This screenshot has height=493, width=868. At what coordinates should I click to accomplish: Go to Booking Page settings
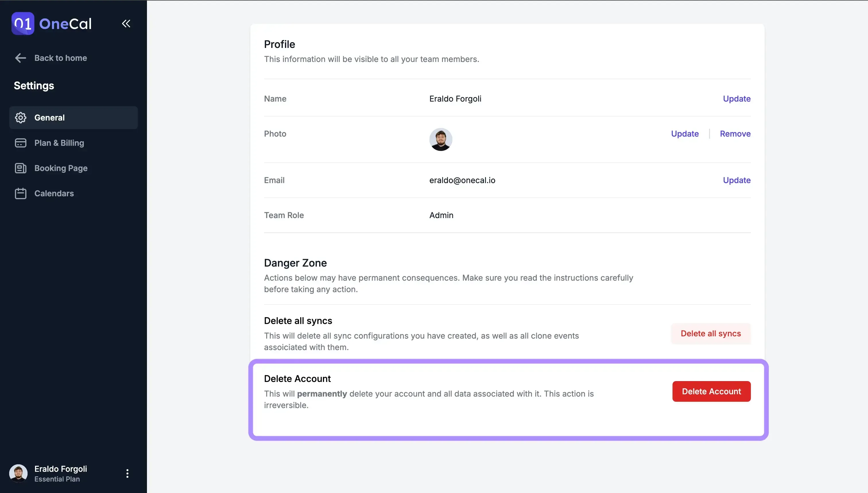pos(61,168)
